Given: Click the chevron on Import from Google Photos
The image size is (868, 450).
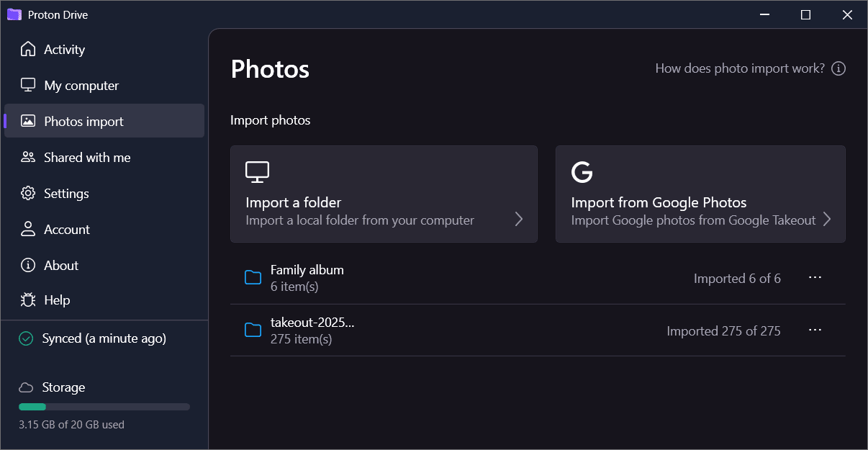Looking at the screenshot, I should coord(827,220).
